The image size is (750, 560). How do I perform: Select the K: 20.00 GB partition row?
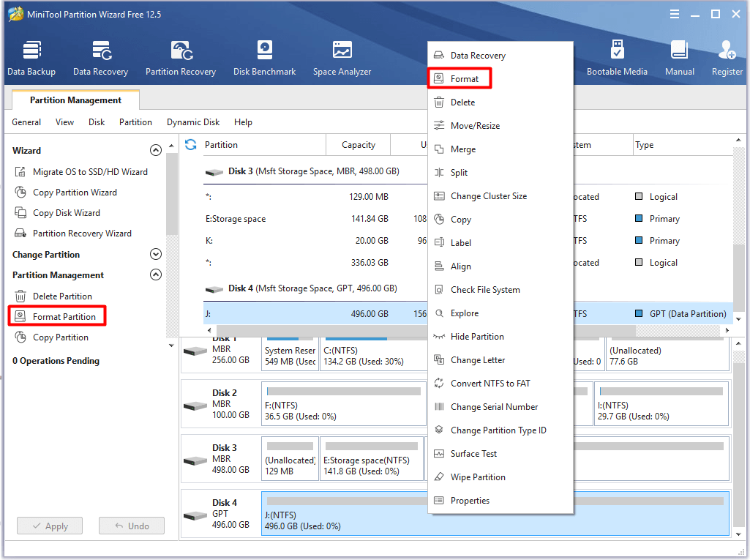point(315,241)
